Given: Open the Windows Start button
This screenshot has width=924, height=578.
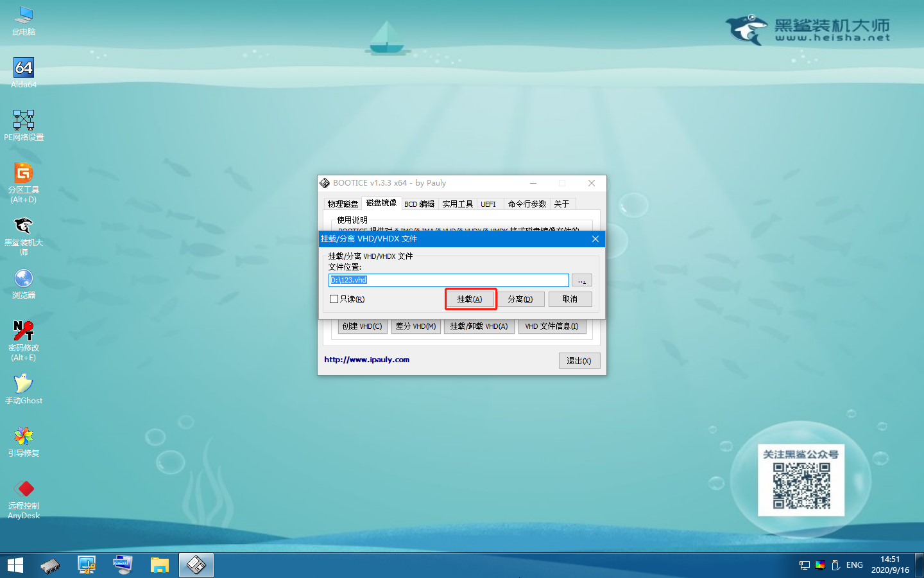Looking at the screenshot, I should (x=15, y=565).
